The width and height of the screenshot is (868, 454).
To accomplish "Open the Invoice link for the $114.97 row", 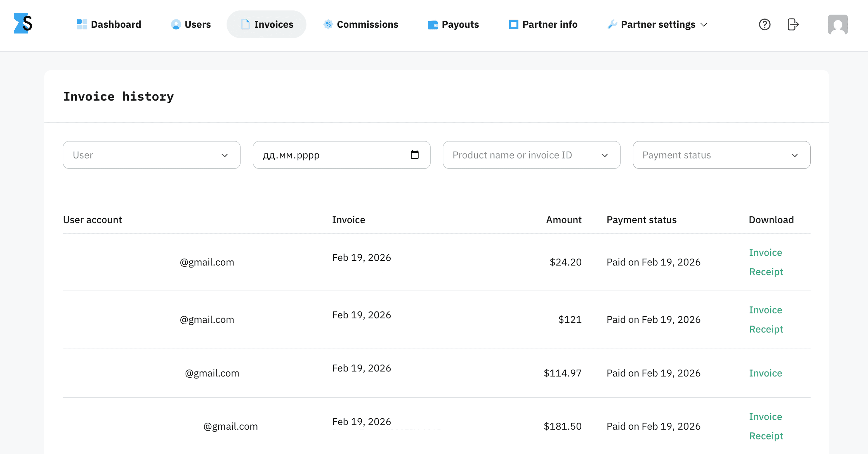I will [766, 373].
